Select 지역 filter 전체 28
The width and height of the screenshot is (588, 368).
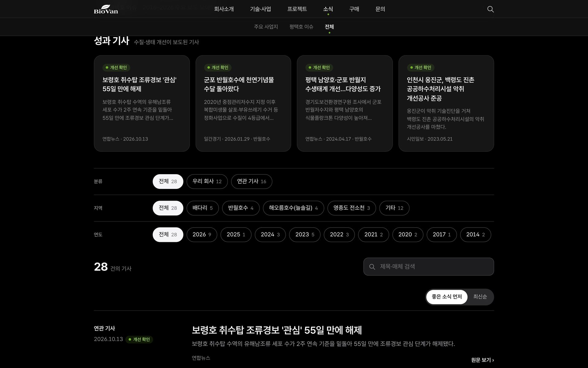[x=168, y=208]
